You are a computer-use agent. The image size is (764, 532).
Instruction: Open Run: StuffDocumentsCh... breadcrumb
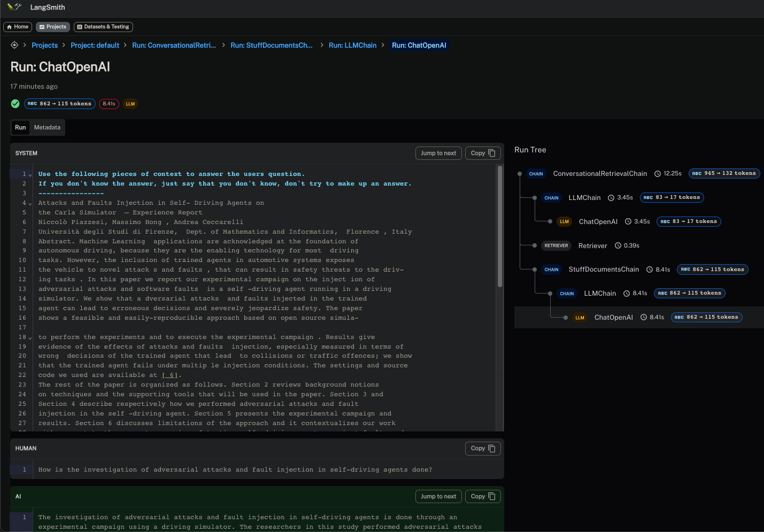pyautogui.click(x=272, y=45)
